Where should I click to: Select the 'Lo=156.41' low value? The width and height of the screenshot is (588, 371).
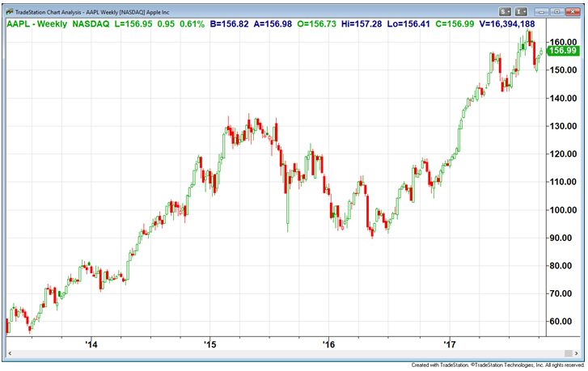pyautogui.click(x=408, y=24)
